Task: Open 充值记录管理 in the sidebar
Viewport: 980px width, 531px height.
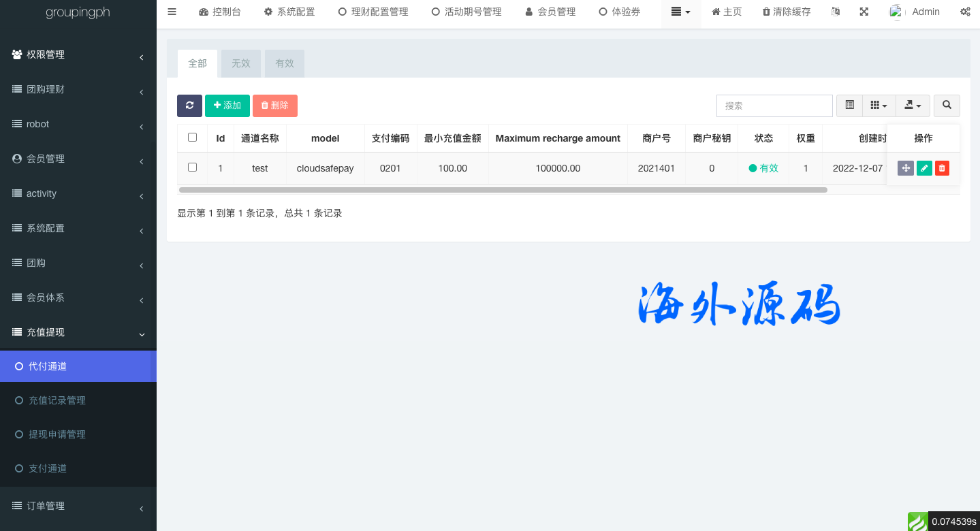Action: [x=57, y=400]
